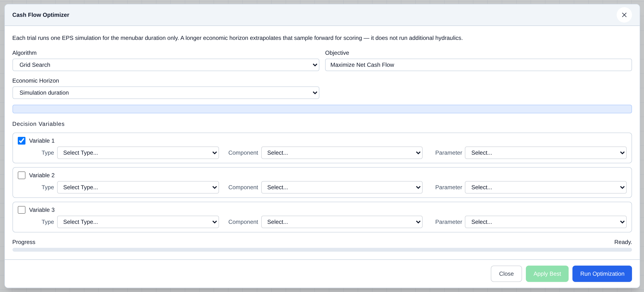Open Variable 2 Parameter dropdown
The image size is (644, 292).
[x=546, y=187]
